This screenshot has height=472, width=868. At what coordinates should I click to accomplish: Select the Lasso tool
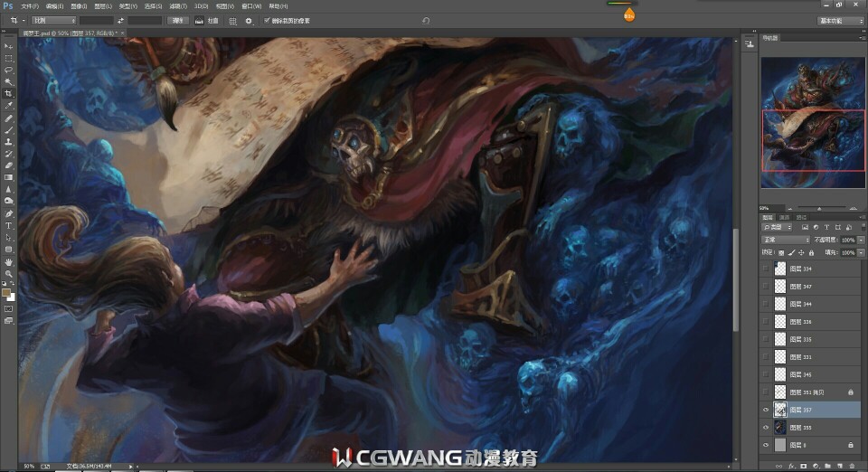point(8,71)
